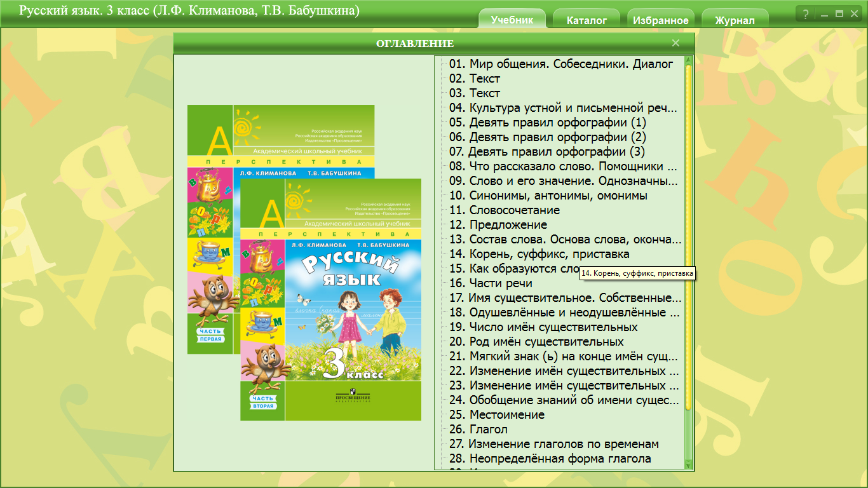Open chapter 18 Одушевлённые и неодушевлённые
The height and width of the screenshot is (488, 868).
pyautogui.click(x=564, y=313)
